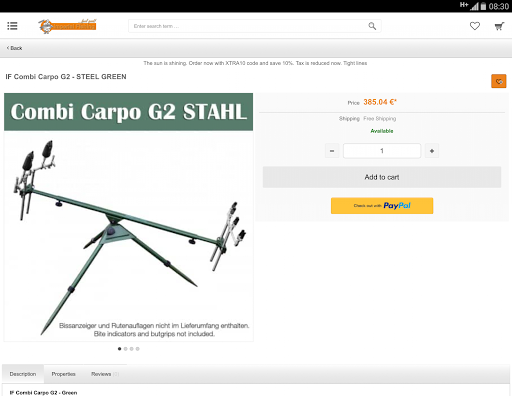512x396 pixels.
Task: Click the search magnifier icon
Action: coord(372,26)
